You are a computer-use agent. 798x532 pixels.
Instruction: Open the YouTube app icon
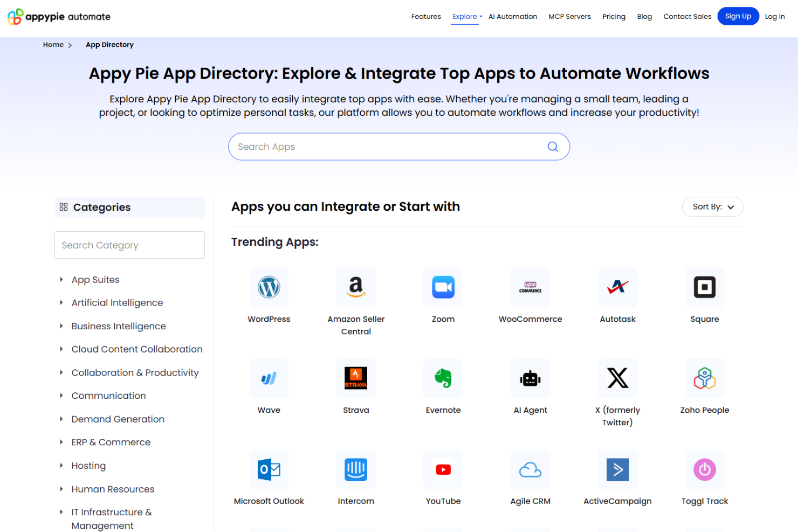click(443, 469)
